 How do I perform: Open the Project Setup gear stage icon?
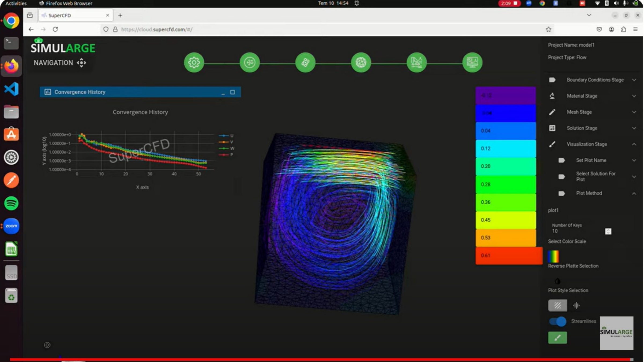click(x=194, y=62)
